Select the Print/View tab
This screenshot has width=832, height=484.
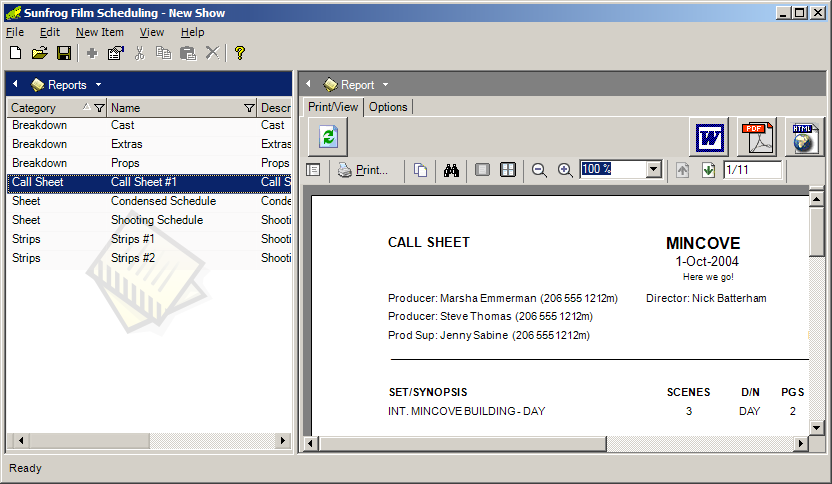pos(333,107)
